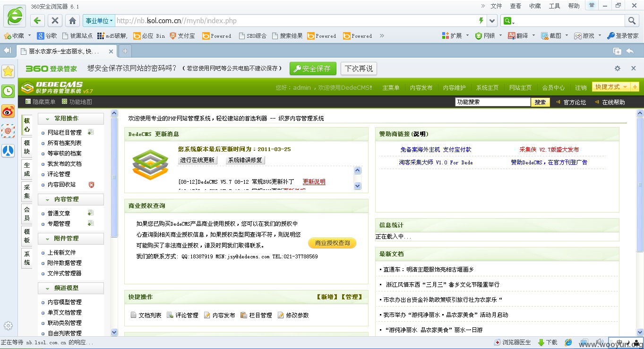Open sidebar settings gear icon

pos(8,326)
